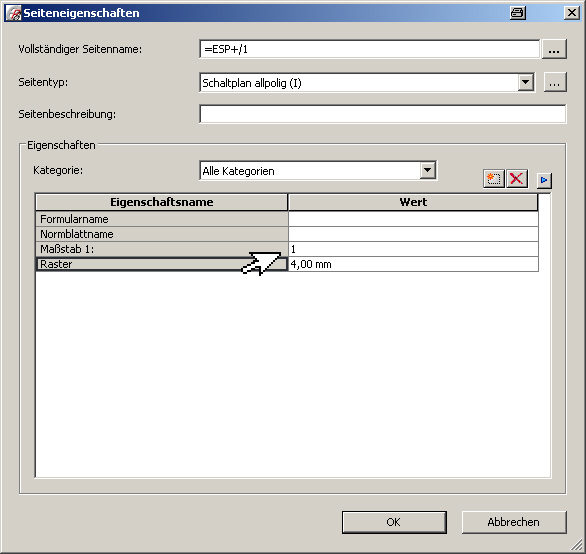Click the Maßstab value cell

[x=413, y=249]
